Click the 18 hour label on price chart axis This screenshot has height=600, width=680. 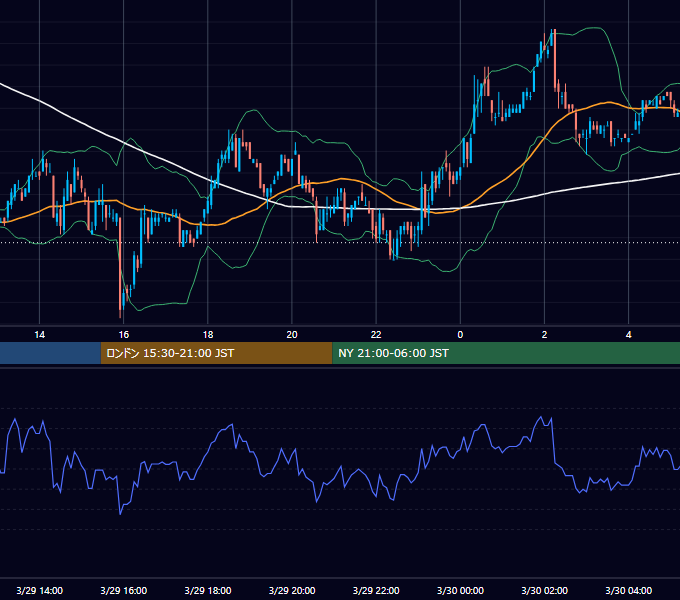[x=208, y=335]
